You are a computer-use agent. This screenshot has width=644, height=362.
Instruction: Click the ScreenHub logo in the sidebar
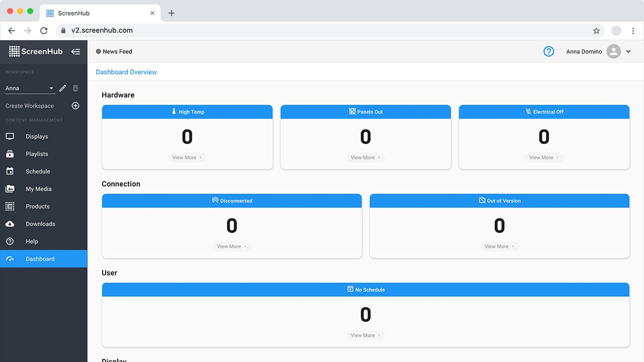tap(35, 51)
